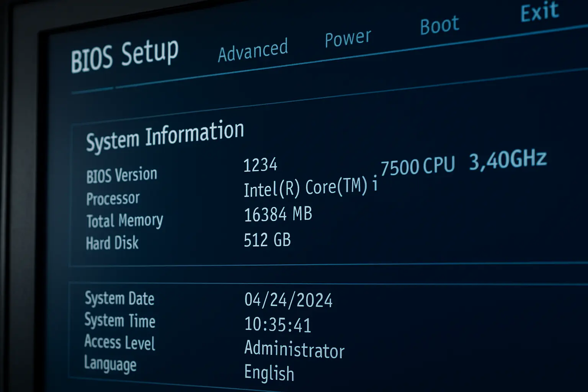The width and height of the screenshot is (588, 392).
Task: Select the Processor label
Action: (x=113, y=199)
